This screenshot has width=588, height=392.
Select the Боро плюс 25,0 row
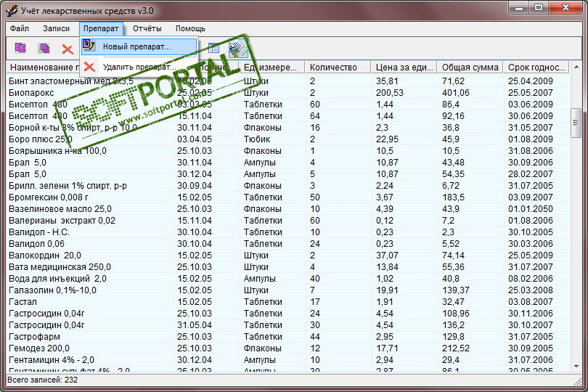[288, 139]
